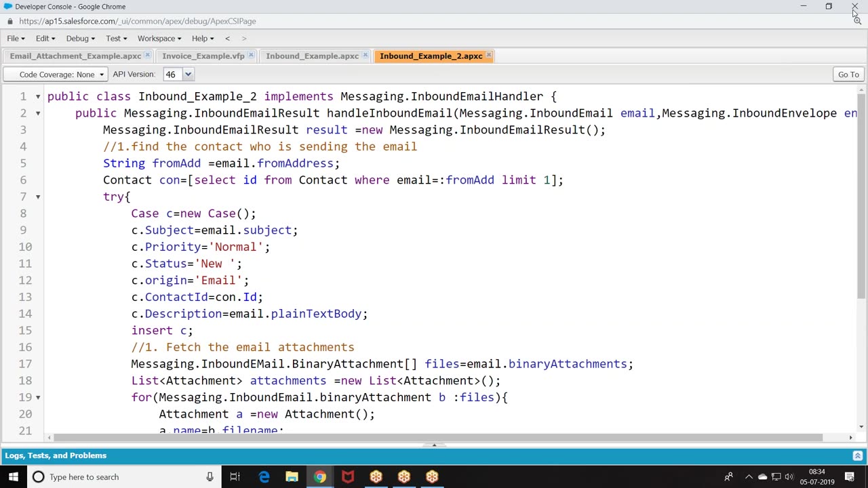
Task: Click the microphone icon in search box
Action: (x=210, y=477)
